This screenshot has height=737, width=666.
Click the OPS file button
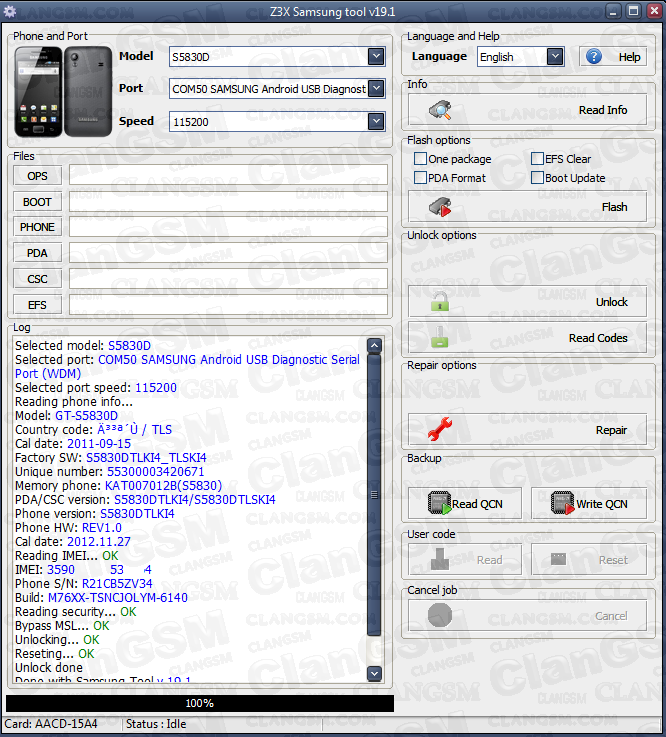tap(37, 176)
